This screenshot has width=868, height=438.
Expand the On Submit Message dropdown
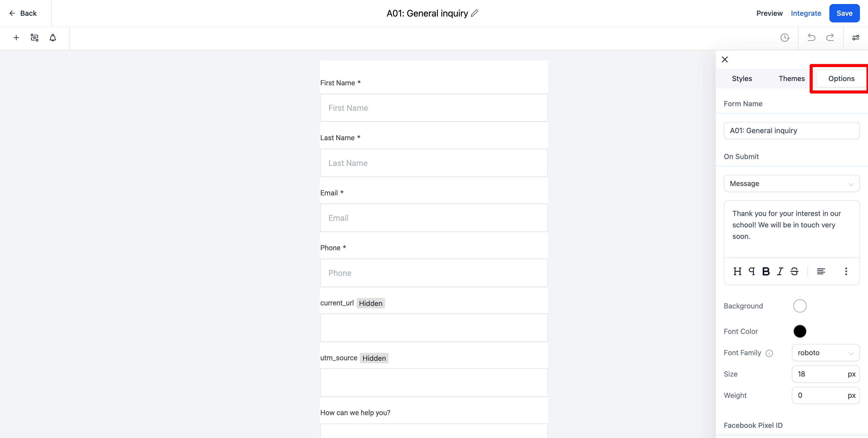point(792,183)
